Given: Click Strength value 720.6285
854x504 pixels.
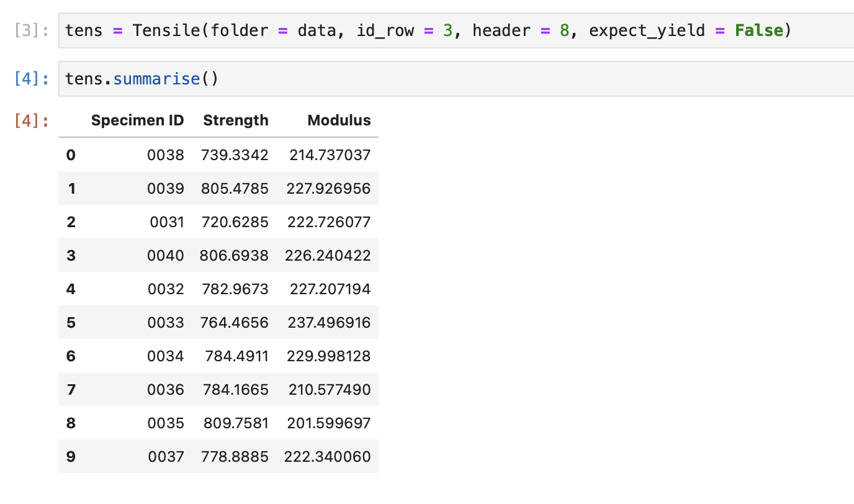Looking at the screenshot, I should 235,222.
